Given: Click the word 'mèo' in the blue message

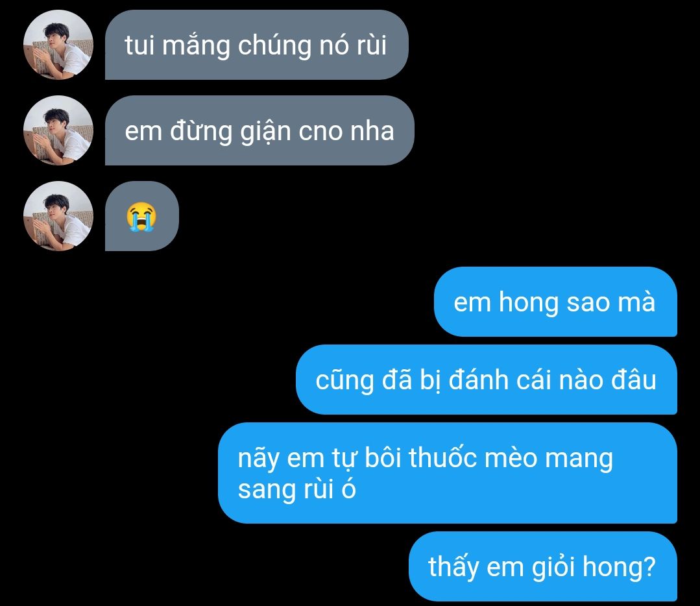Looking at the screenshot, I should tap(511, 458).
